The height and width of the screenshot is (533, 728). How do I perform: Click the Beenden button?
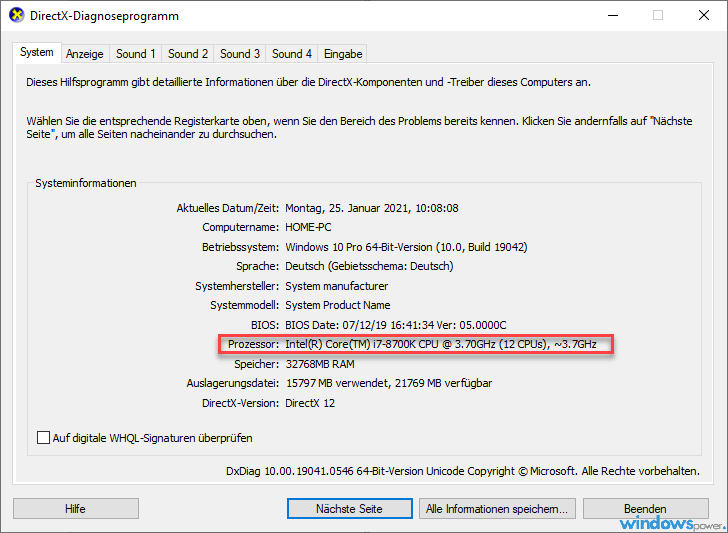click(x=645, y=509)
